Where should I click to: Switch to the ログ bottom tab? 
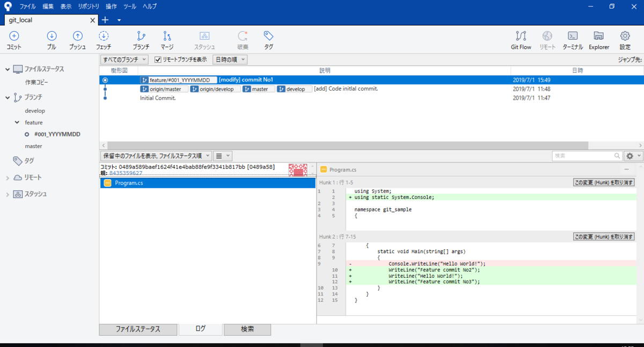pos(200,329)
